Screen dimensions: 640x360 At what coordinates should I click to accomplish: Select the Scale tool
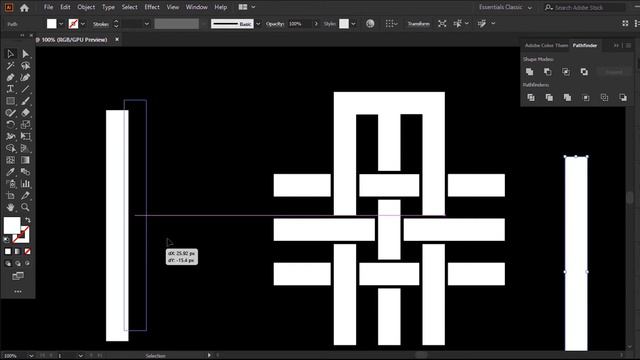pyautogui.click(x=25, y=124)
